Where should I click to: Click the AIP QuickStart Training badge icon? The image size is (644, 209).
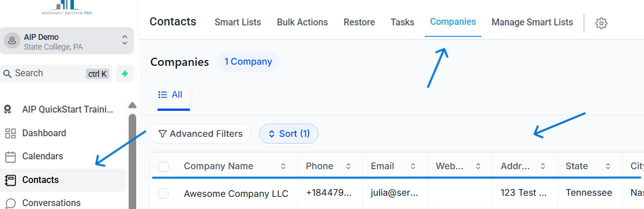coord(8,110)
